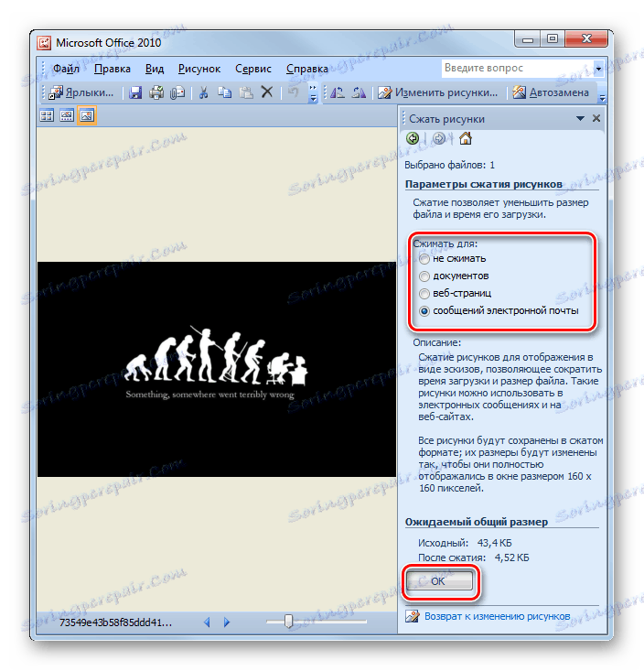The height and width of the screenshot is (671, 644).
Task: Click the send-by-email icon in toolbar
Action: (177, 92)
